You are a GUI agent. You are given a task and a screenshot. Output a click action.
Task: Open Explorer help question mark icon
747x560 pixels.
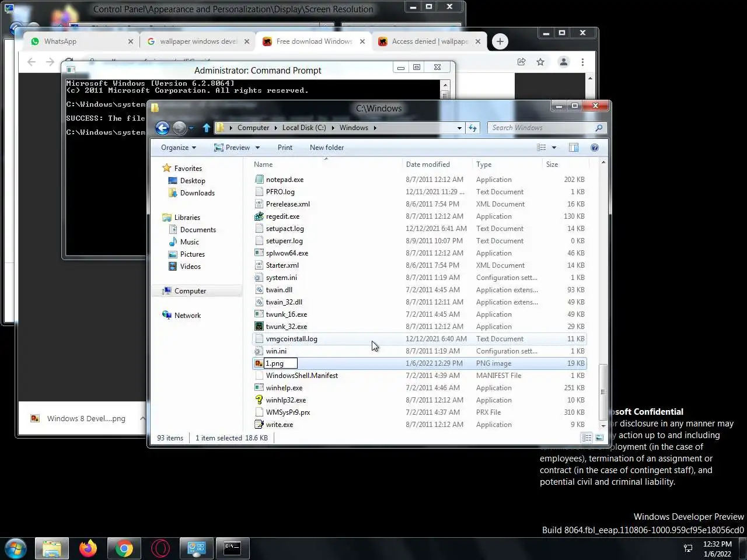pyautogui.click(x=595, y=148)
